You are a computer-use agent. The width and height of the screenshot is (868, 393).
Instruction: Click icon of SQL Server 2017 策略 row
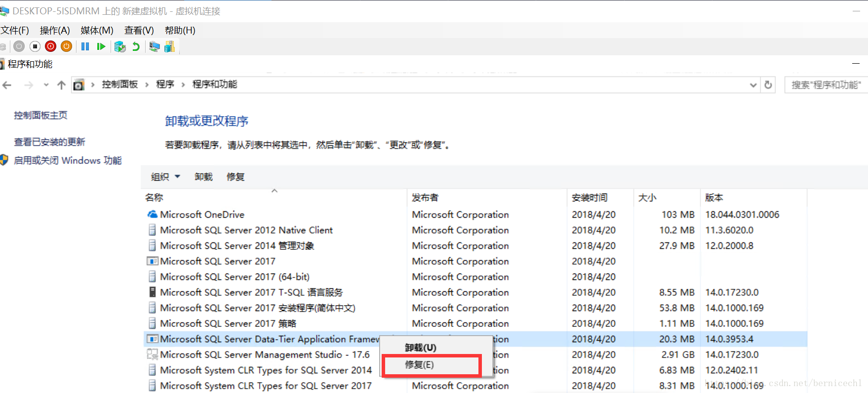tap(153, 323)
